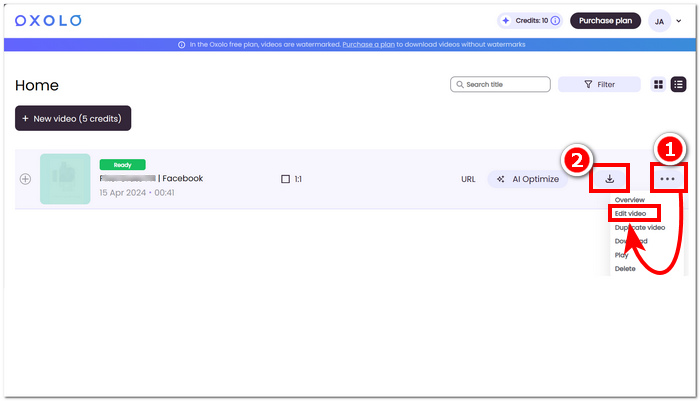Click the 1:1 aspect ratio indicator
The width and height of the screenshot is (700, 401).
click(292, 179)
